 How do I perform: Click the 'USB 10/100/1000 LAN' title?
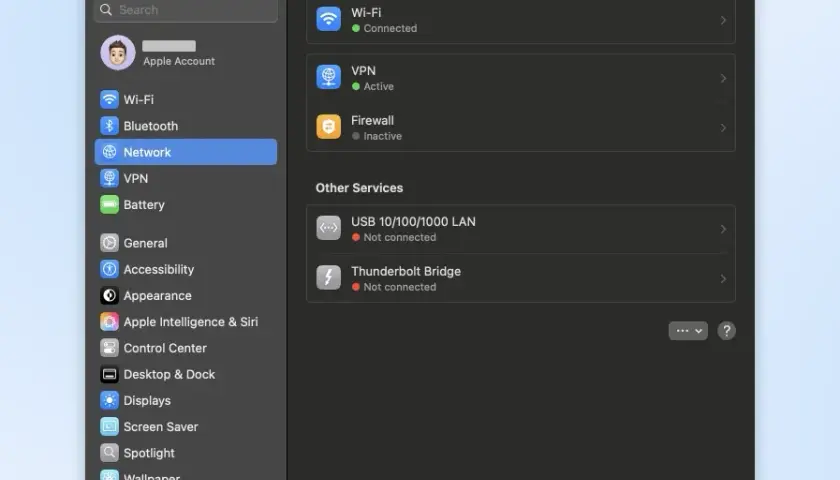click(x=413, y=221)
